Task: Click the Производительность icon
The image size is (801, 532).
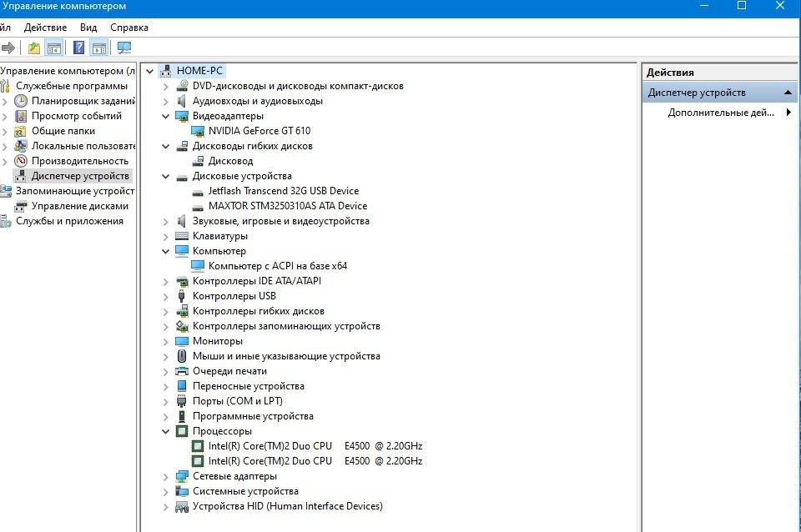Action: [x=20, y=161]
